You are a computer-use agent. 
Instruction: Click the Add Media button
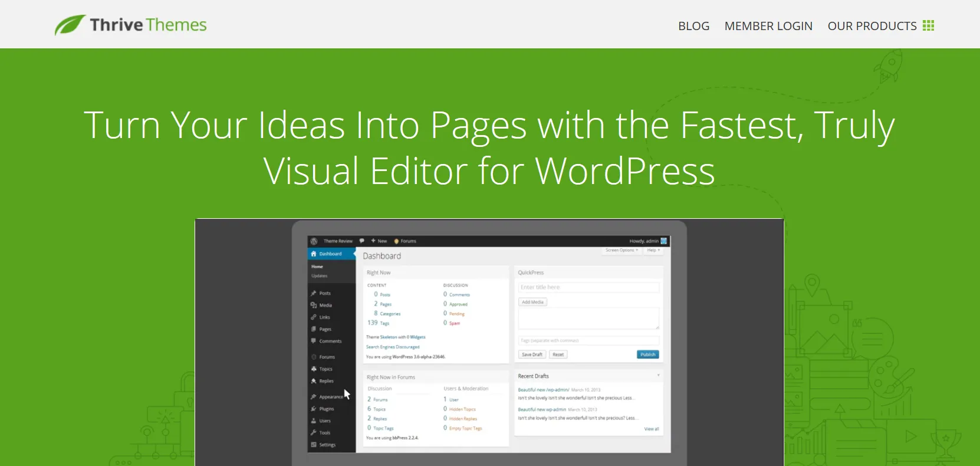pos(533,302)
